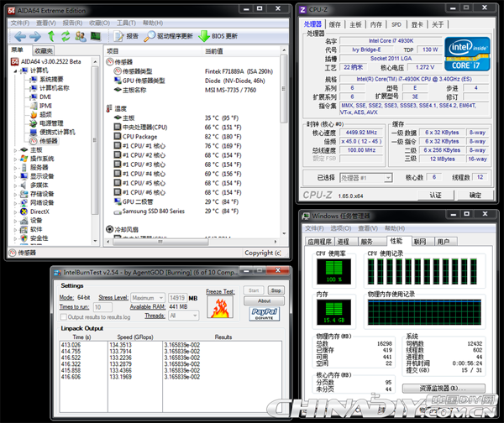Click the CPU-Z title bar icon
This screenshot has width=504, height=423.
[302, 10]
